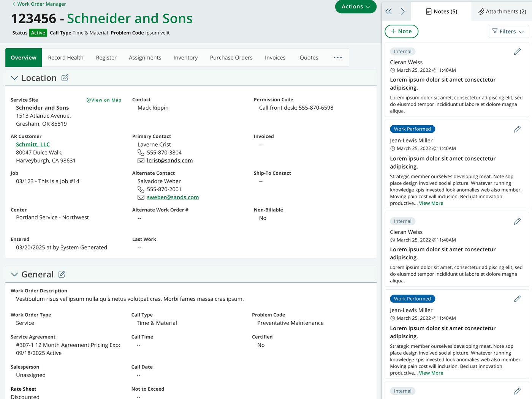This screenshot has height=399, width=532.
Task: Click phone icon beside 555-870-3804
Action: point(141,153)
